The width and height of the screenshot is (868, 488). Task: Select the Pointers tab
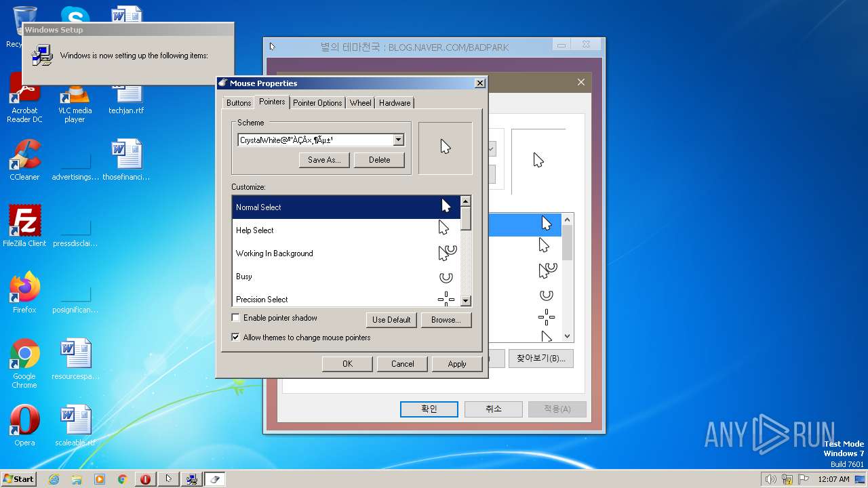(x=272, y=102)
